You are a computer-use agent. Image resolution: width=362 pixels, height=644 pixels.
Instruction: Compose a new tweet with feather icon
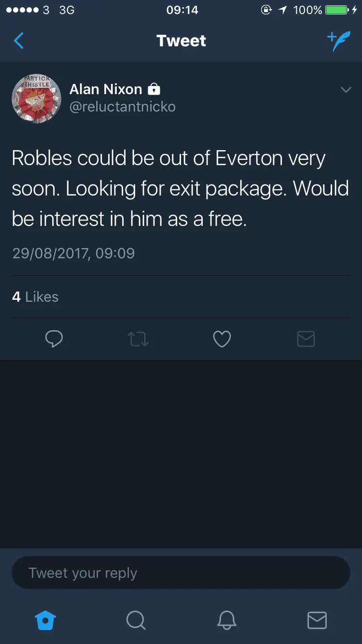338,41
